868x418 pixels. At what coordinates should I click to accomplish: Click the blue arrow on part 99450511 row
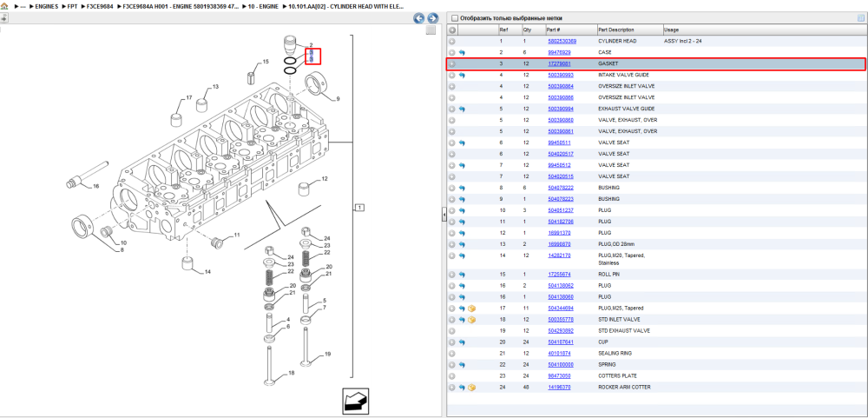463,143
